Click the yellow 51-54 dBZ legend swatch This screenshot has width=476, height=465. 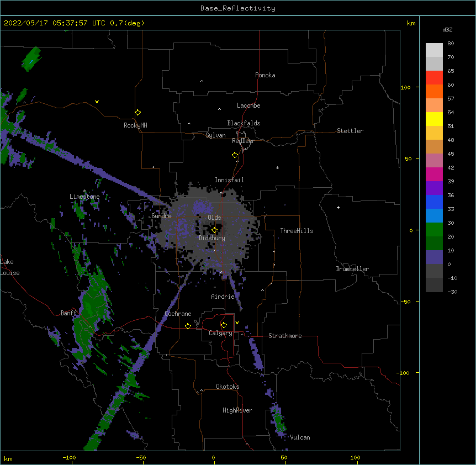pos(434,119)
